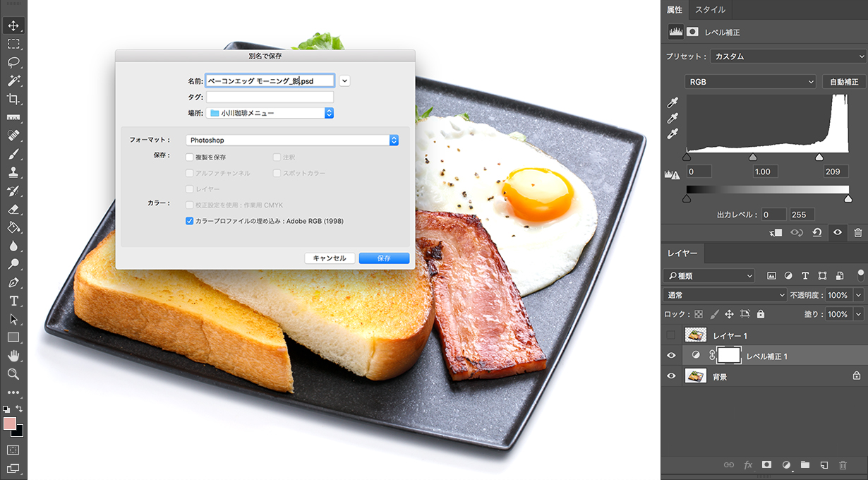Expand the RGB channel dropdown

[750, 82]
